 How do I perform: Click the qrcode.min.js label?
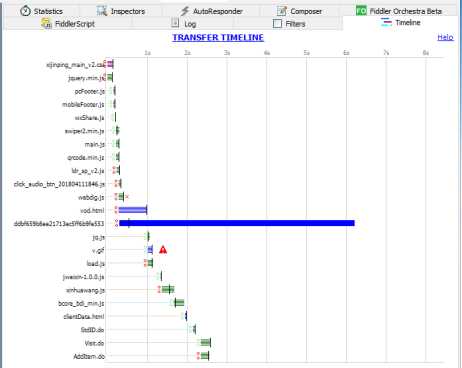pyautogui.click(x=86, y=157)
